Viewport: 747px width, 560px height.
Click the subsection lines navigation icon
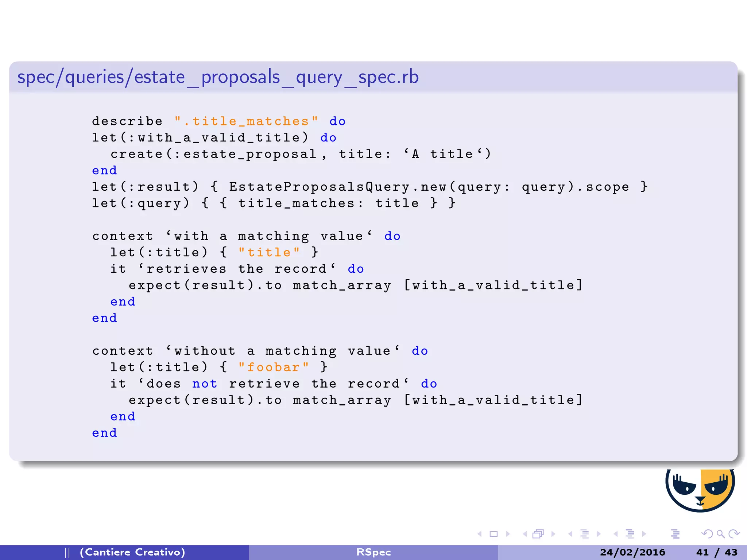(x=585, y=534)
